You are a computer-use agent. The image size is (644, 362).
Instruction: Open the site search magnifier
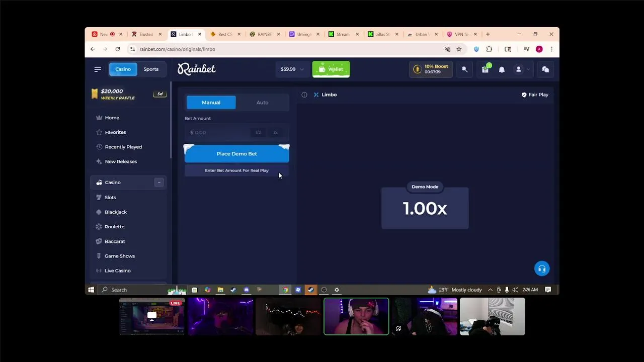point(464,69)
